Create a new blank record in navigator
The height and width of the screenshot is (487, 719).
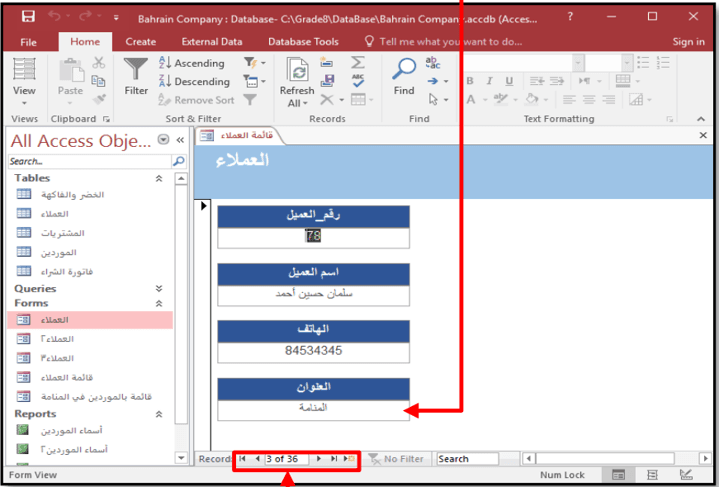[x=349, y=459]
